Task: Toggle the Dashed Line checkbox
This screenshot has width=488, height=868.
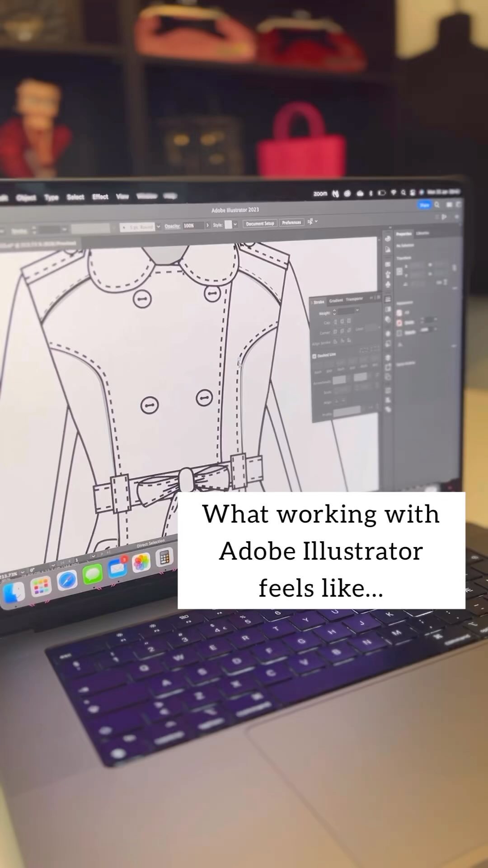Action: (x=314, y=356)
